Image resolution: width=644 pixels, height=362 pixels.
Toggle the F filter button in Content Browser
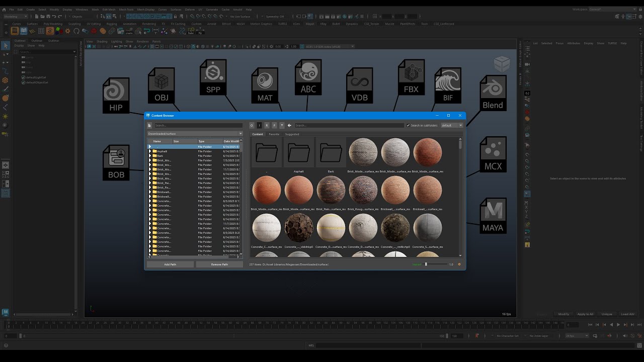[x=274, y=125]
